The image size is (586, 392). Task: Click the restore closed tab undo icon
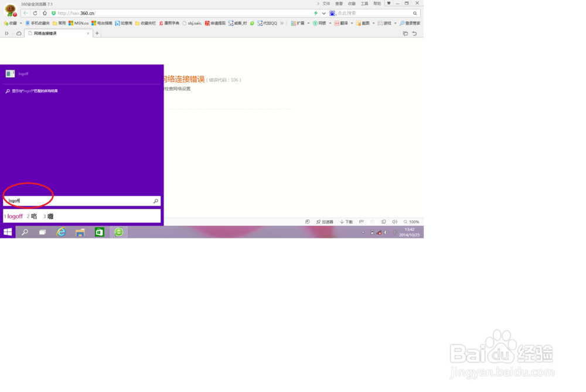414,33
